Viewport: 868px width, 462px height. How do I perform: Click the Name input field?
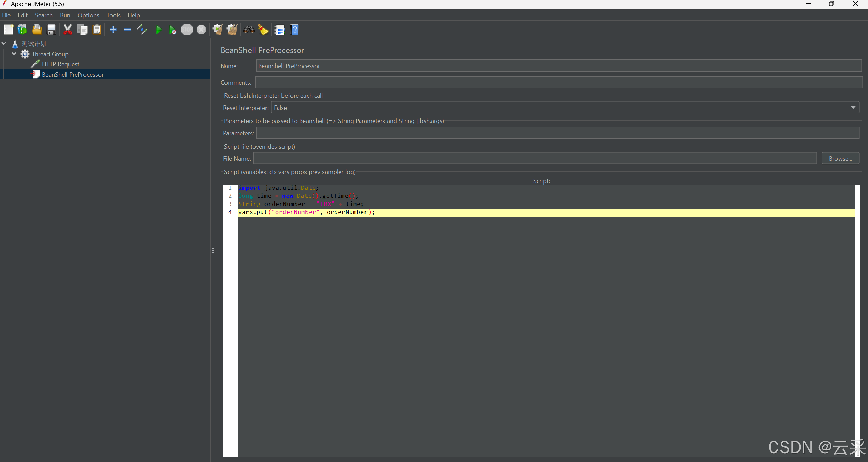tap(558, 66)
